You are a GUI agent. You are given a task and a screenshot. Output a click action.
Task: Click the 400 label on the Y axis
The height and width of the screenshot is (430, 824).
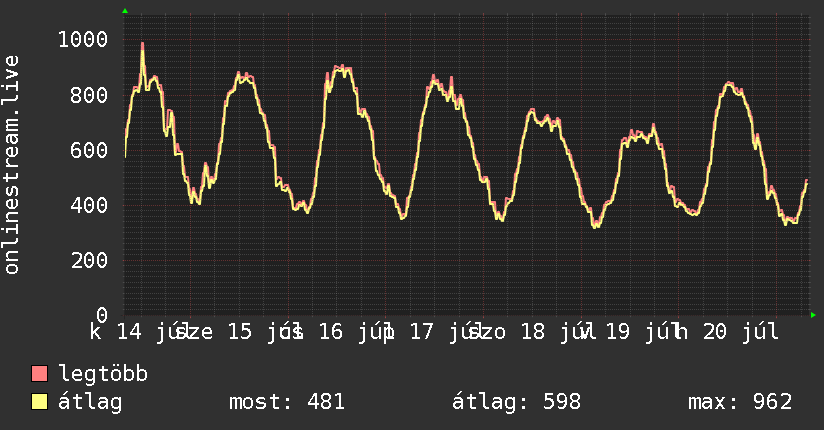(89, 205)
